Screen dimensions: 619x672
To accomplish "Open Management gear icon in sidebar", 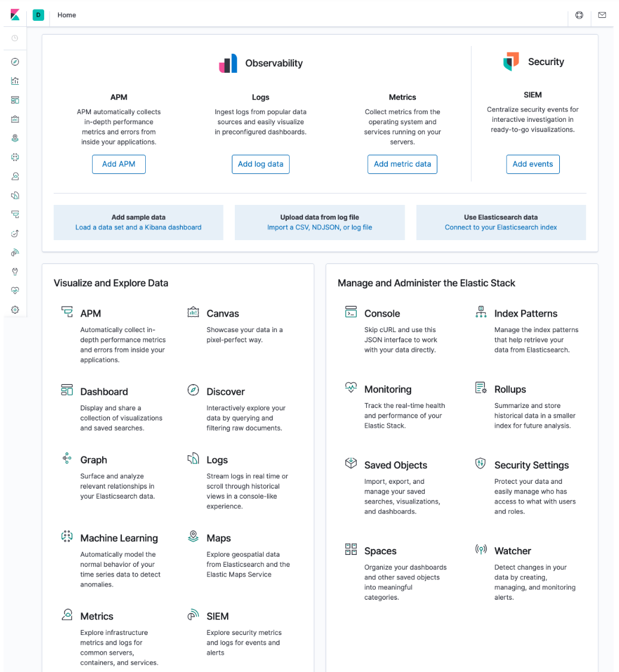I will [15, 309].
